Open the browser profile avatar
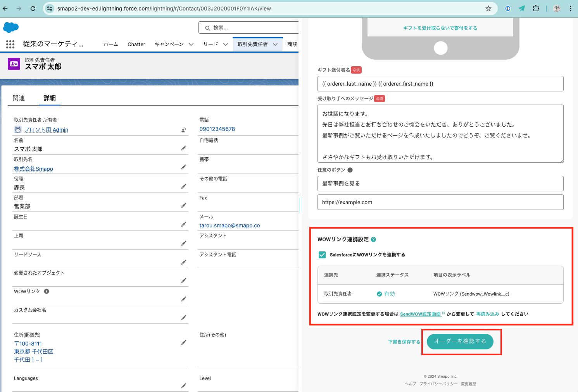 [x=557, y=9]
